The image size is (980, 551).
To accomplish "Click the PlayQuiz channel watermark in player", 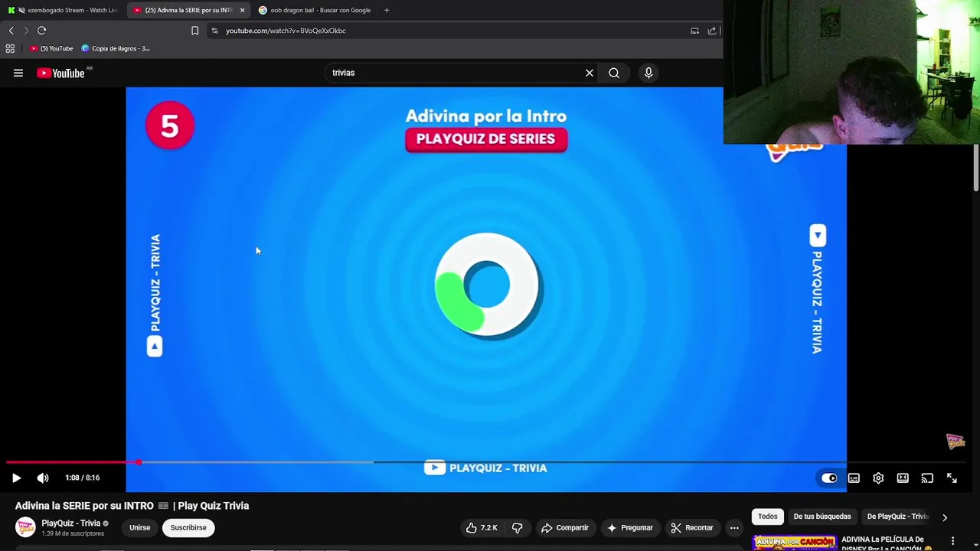I will 955,442.
